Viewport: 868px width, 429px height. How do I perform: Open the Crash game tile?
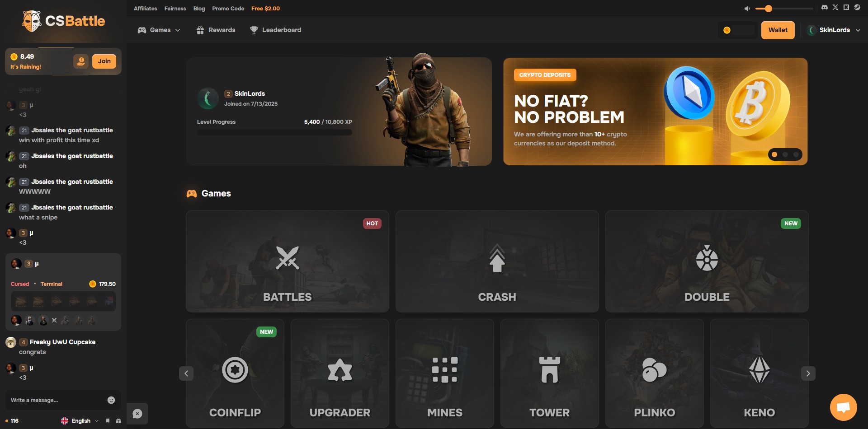click(497, 261)
